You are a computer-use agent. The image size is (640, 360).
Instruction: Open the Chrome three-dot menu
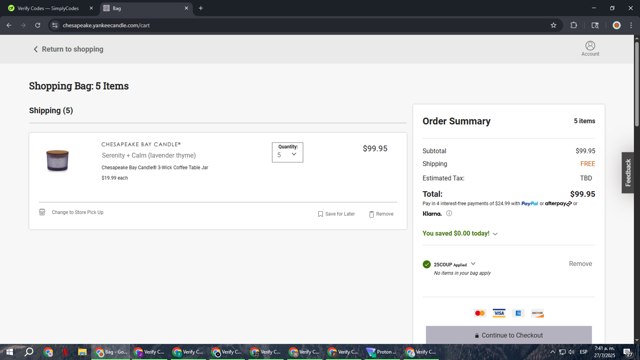coord(631,25)
